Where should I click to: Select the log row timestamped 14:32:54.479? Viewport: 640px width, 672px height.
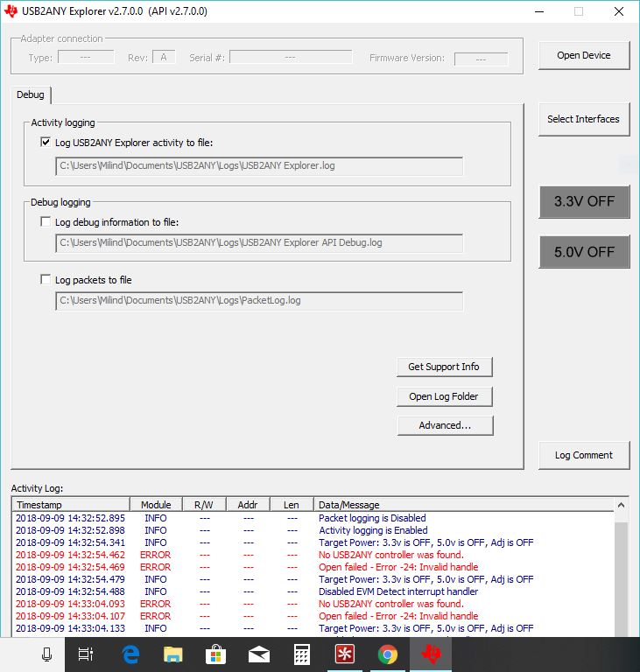(313, 579)
